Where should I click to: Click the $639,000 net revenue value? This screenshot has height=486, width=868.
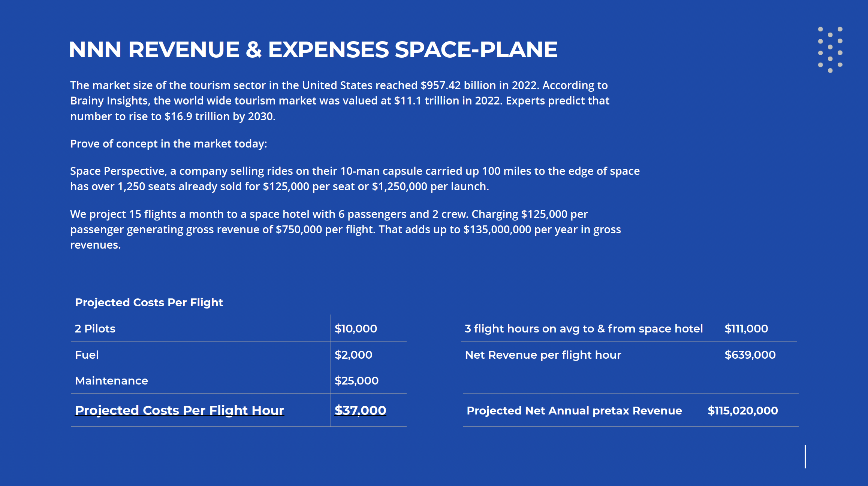pos(759,354)
